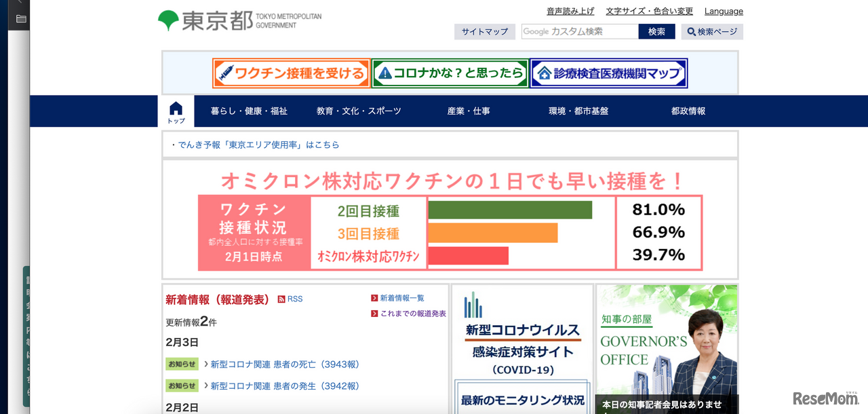Open the 暮らし・健康・福祉 menu
Screen dimensions: 868x414
(x=250, y=111)
